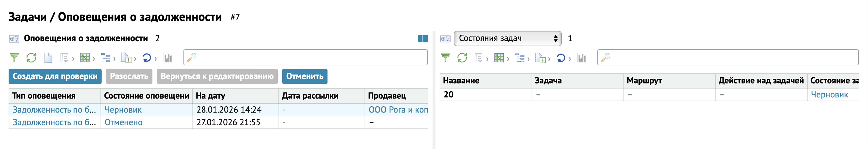This screenshot has width=868, height=149.
Task: Expand the arrow next to the right blue undo icon
Action: 570,59
